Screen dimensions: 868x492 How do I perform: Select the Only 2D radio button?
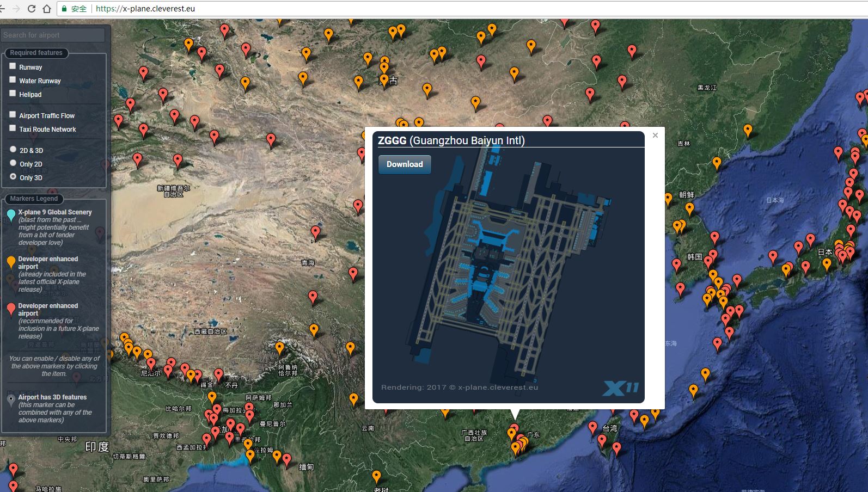coord(13,163)
